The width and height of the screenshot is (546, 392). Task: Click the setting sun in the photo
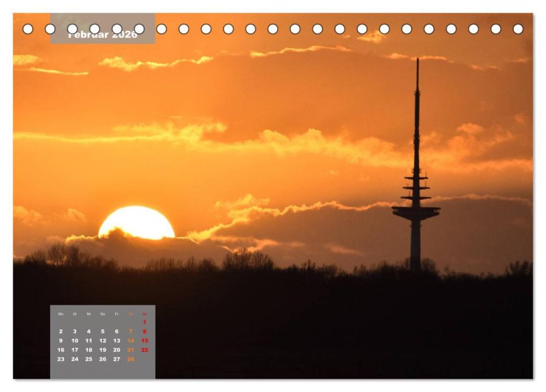136,223
